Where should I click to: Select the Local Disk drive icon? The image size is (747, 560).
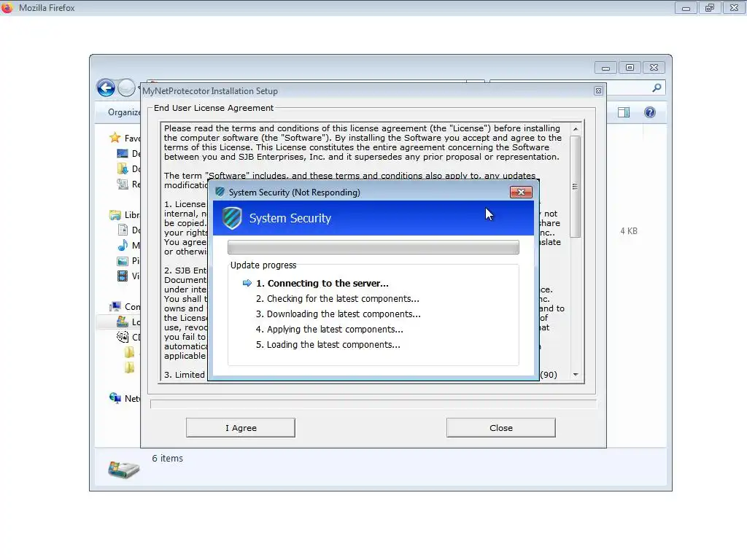coord(123,322)
